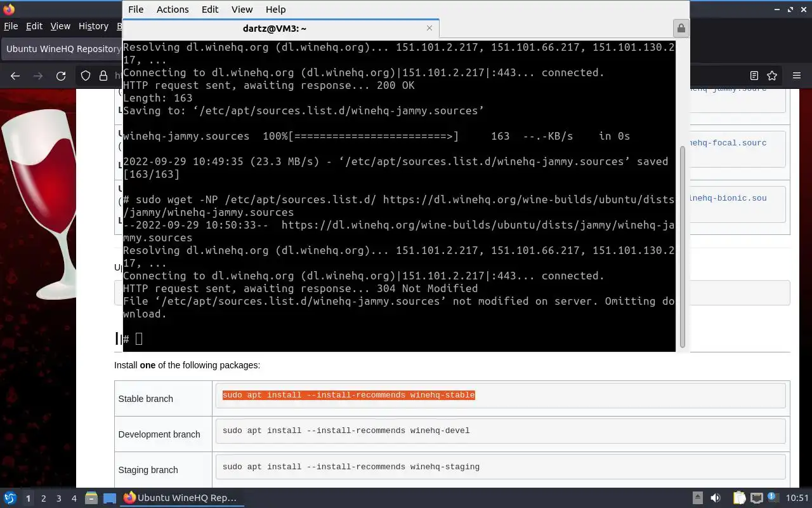
Task: Click the Staging branch table cell
Action: pyautogui.click(x=163, y=469)
